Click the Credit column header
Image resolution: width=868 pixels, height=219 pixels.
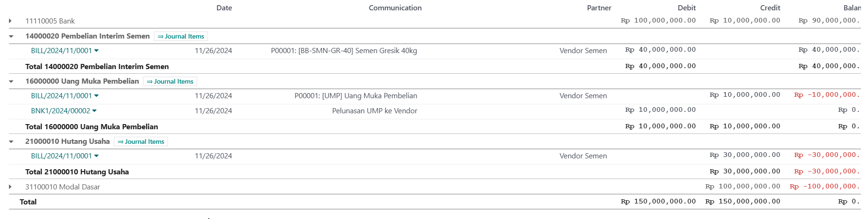pos(770,8)
